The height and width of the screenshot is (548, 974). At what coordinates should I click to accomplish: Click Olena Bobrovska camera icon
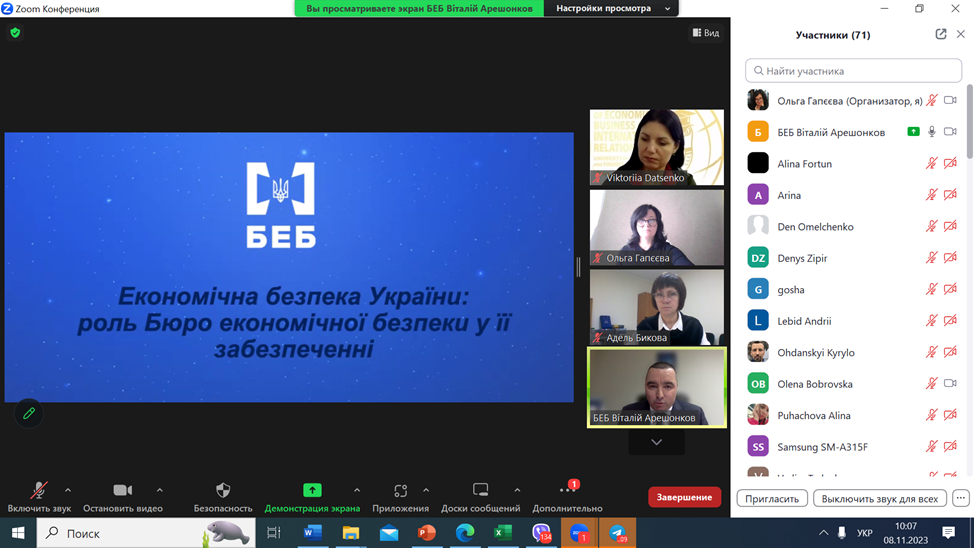pyautogui.click(x=950, y=383)
